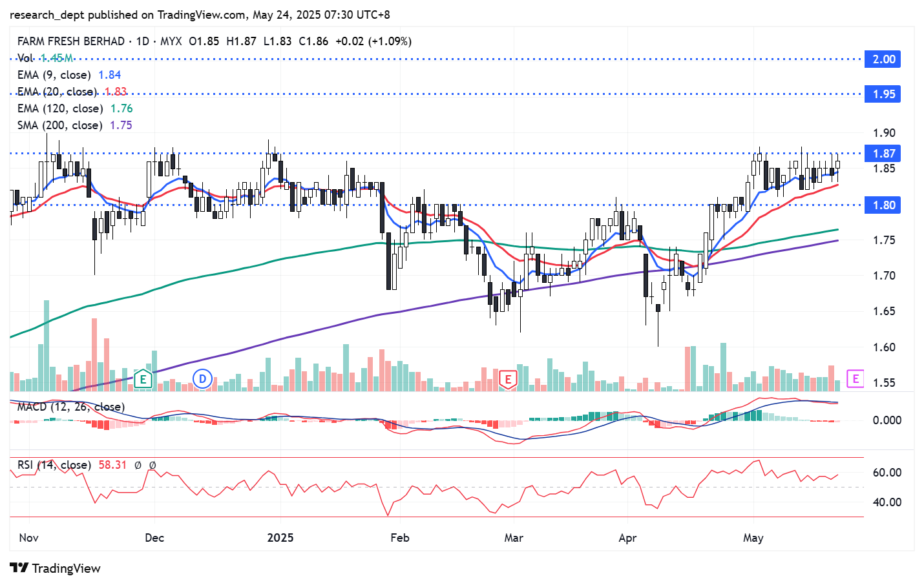Click the MACD (12, 26, close) legend
This screenshot has width=924, height=585.
[71, 407]
